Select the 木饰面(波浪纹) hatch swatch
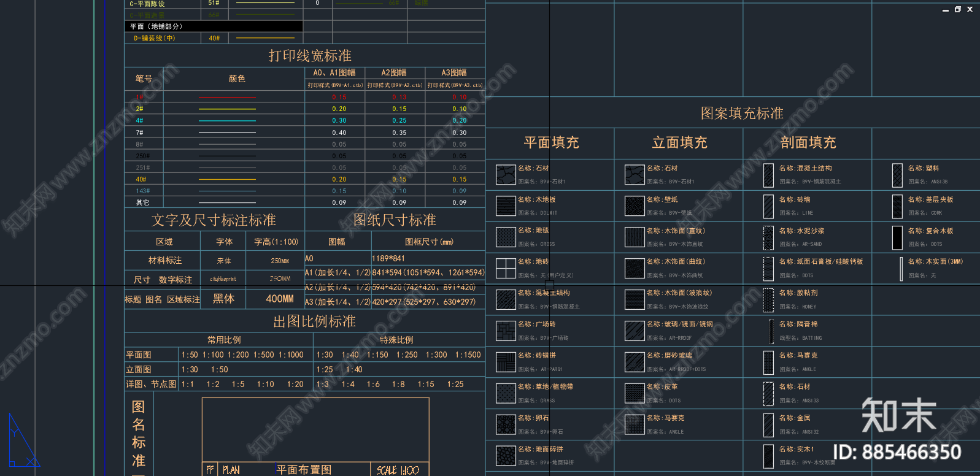This screenshot has height=476, width=980. pos(635,300)
